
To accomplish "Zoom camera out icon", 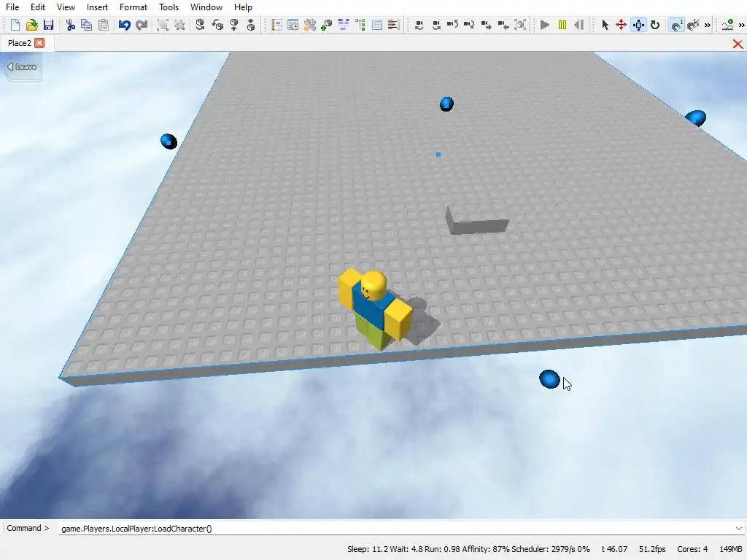I will (x=503, y=25).
